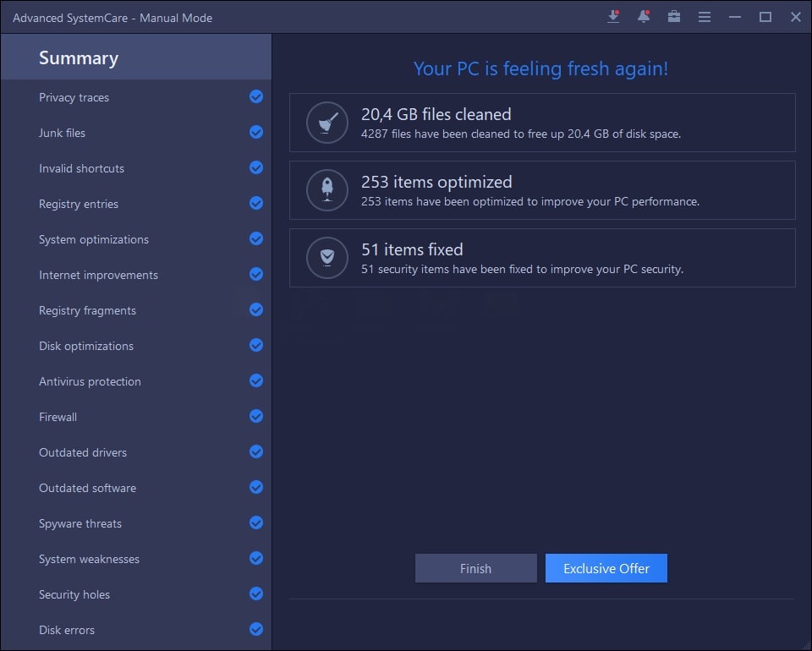Viewport: 812px width, 651px height.
Task: Click the Disk optimizations check mark
Action: click(x=255, y=345)
